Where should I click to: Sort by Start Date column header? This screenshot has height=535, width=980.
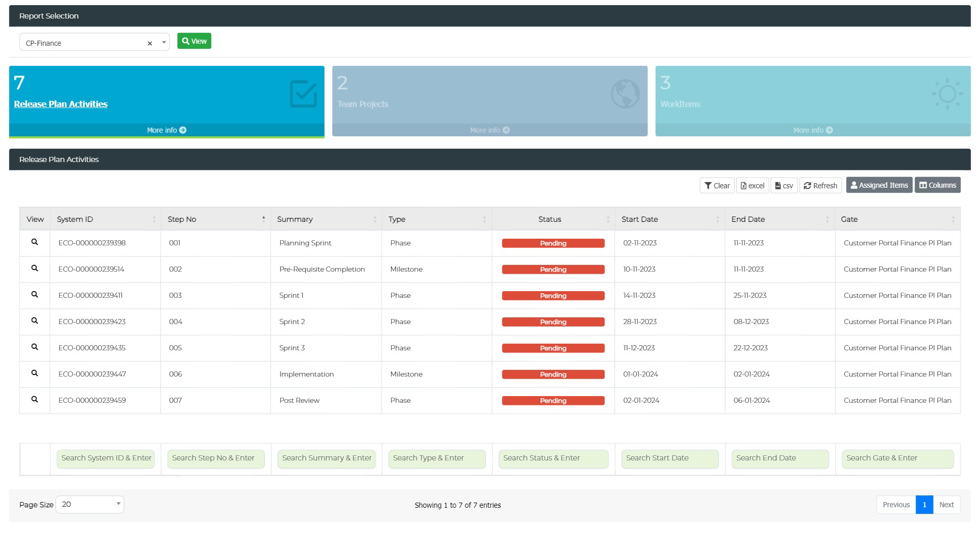pyautogui.click(x=670, y=219)
